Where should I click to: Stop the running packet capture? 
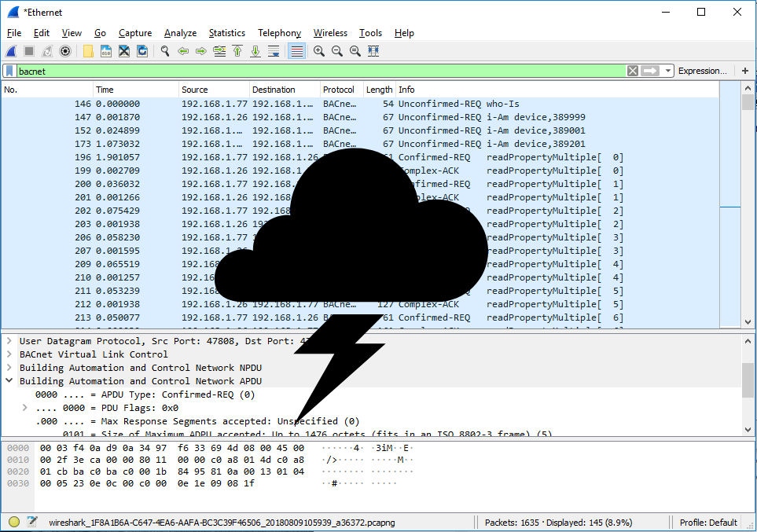point(29,51)
